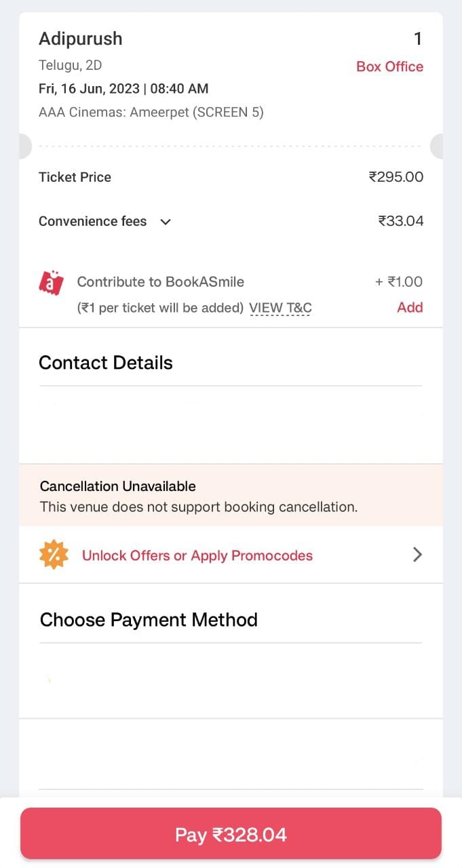
Task: Open offers using the right arrow chevron
Action: click(x=417, y=555)
